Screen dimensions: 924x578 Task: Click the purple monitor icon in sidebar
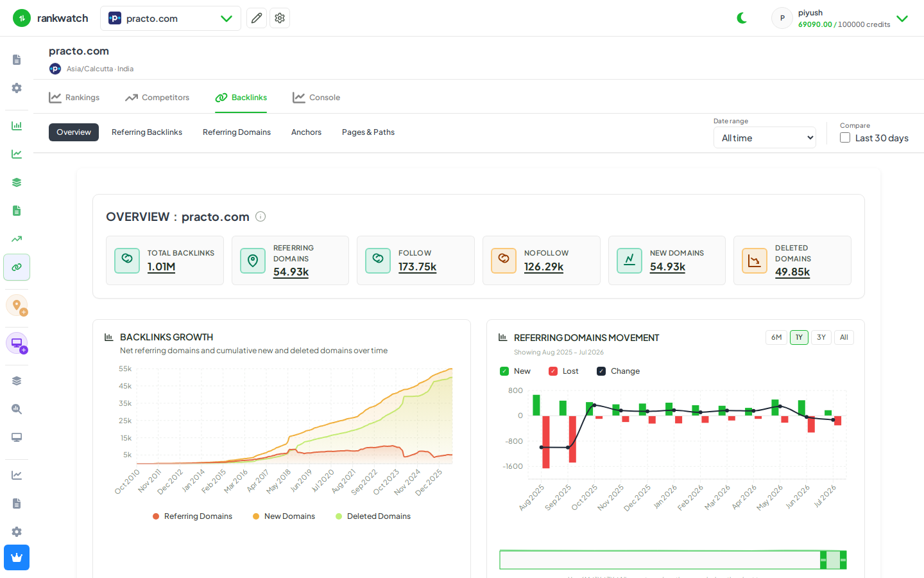(17, 343)
